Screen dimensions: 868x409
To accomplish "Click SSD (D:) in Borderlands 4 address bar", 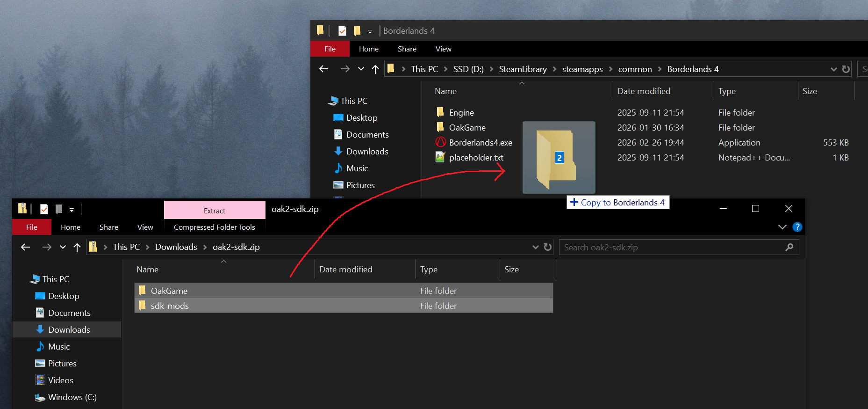I will pos(468,69).
